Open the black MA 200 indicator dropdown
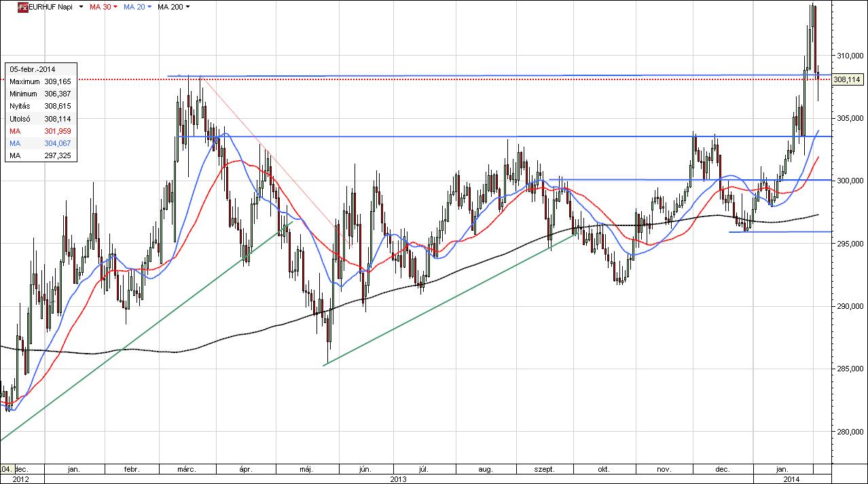Viewport: 868px width, 484px height. 187,7
